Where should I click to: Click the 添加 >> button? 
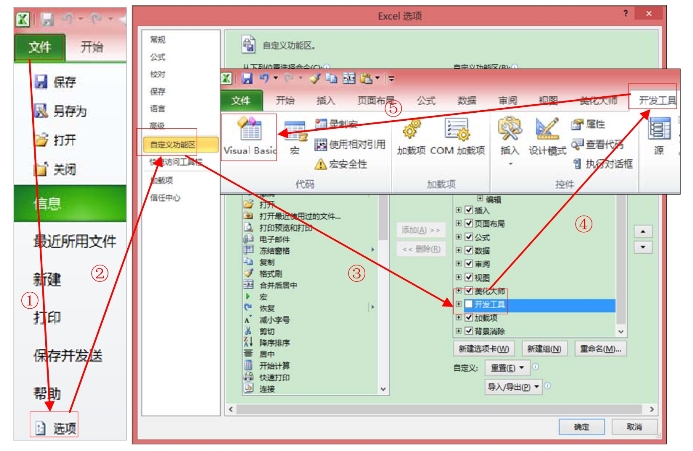[421, 230]
